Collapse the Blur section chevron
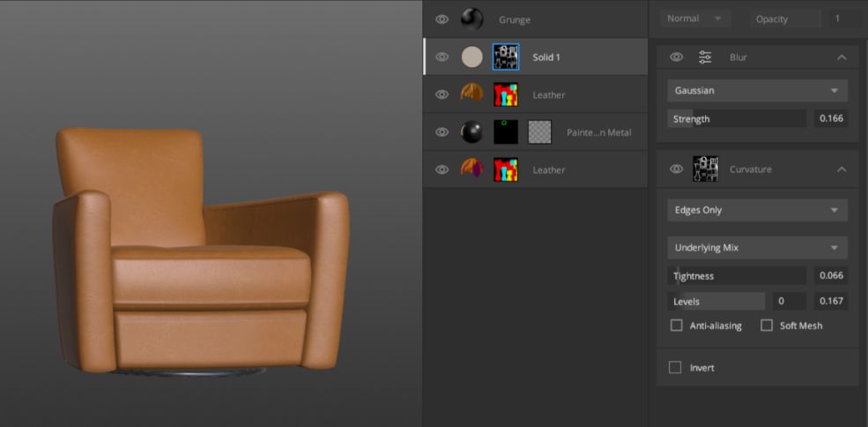Screen dimensions: 868x427 tap(842, 57)
